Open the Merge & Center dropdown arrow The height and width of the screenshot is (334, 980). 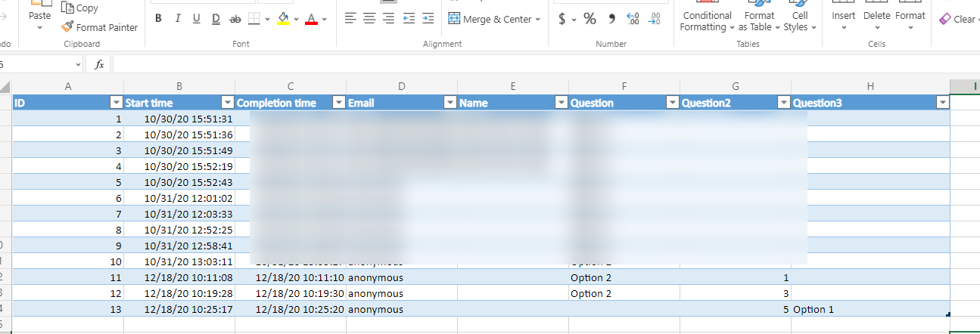point(538,19)
